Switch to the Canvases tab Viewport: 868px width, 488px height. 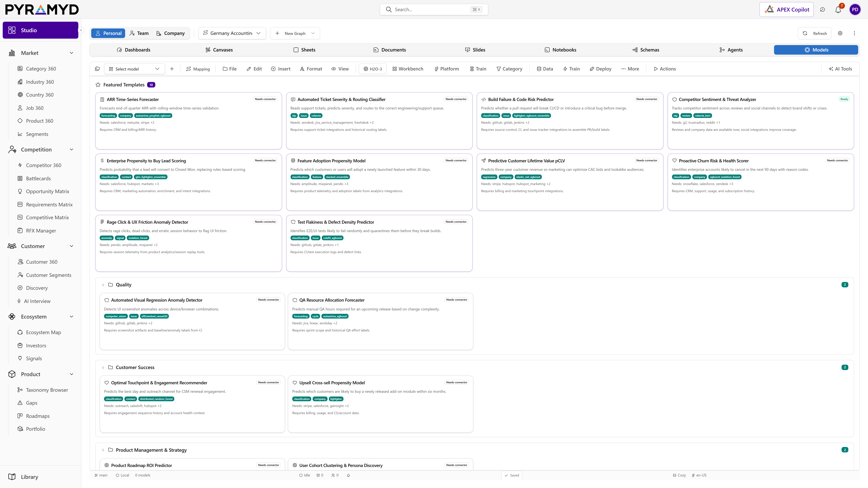click(219, 50)
